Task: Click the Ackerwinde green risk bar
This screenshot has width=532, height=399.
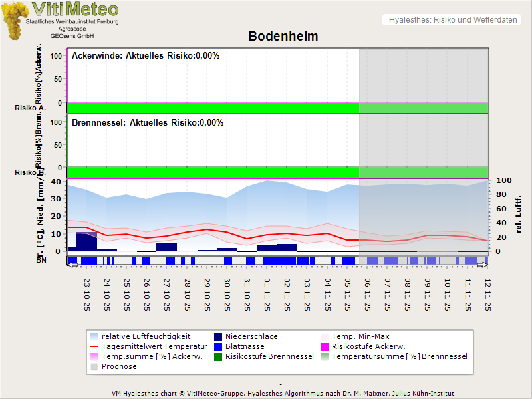Action: tap(213, 108)
